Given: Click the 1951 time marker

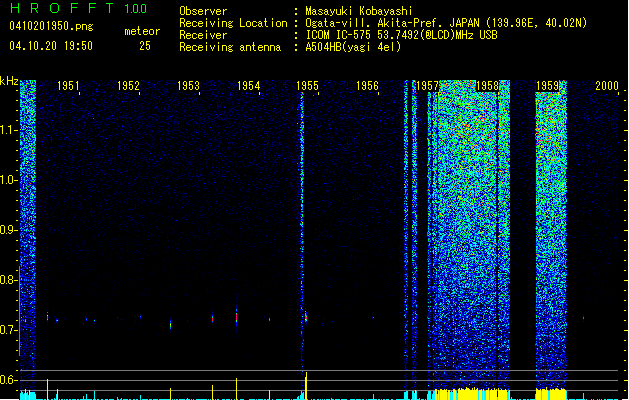Looking at the screenshot, I should coord(68,85).
